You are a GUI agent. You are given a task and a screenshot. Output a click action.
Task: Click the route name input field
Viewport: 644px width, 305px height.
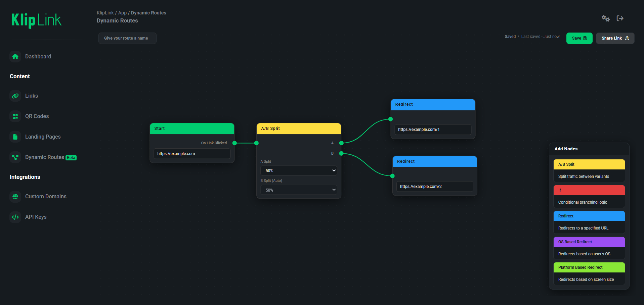click(127, 38)
